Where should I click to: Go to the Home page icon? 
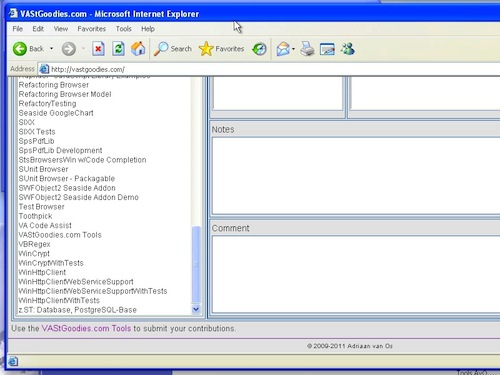point(138,49)
